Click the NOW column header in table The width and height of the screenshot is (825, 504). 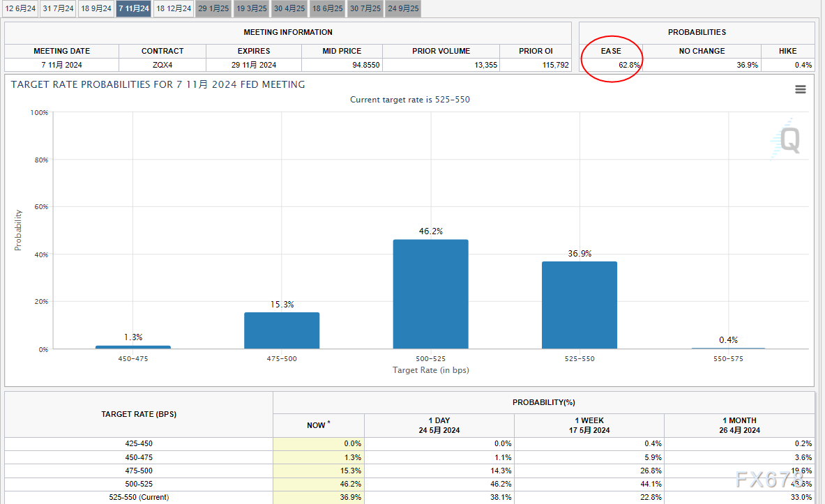point(318,425)
